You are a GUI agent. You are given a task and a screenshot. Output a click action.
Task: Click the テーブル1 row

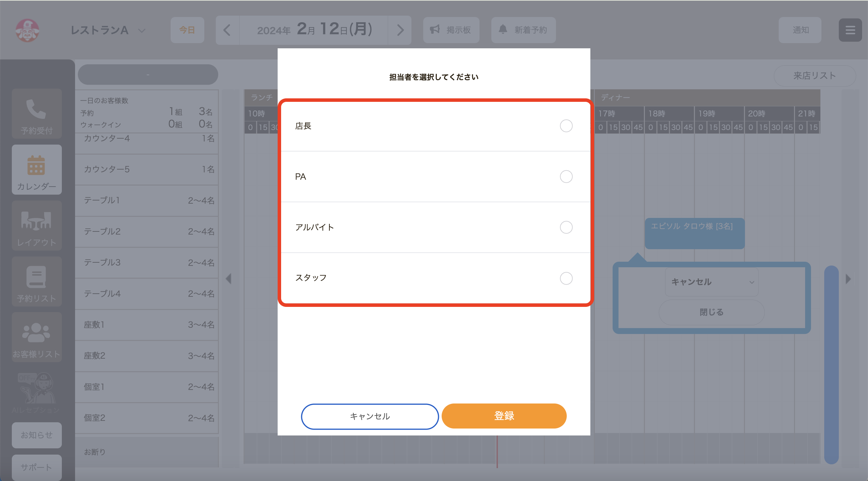[x=147, y=201]
